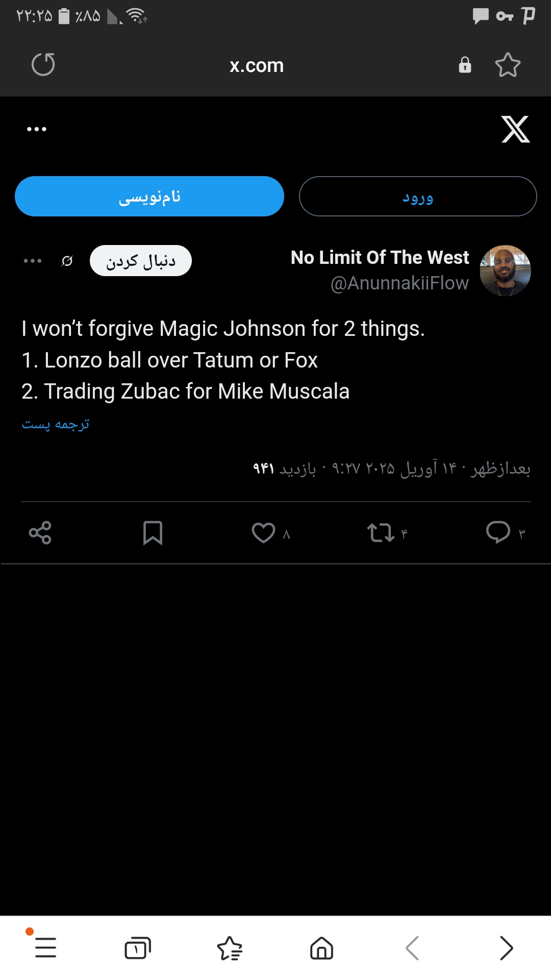Open the browser tabs switcher
551x980 pixels.
(x=138, y=948)
